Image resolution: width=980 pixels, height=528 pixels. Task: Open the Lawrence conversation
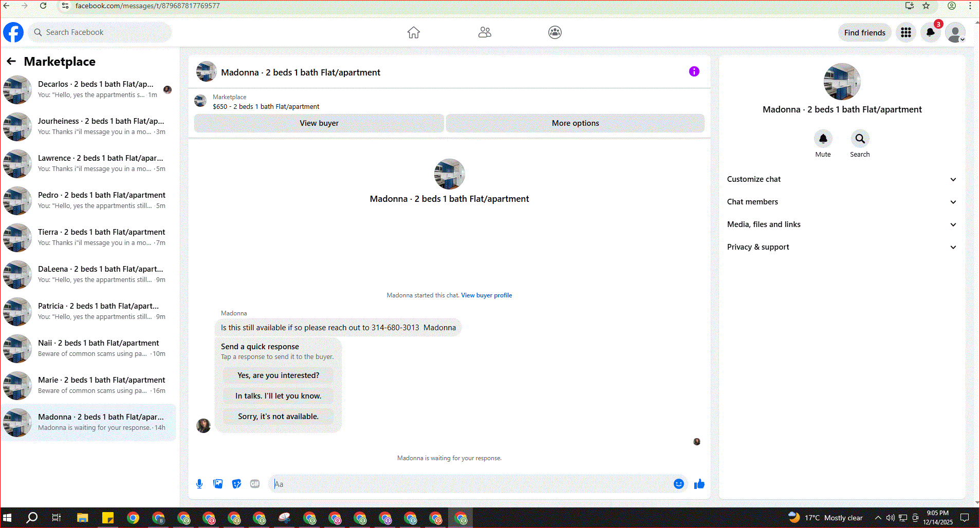(x=88, y=163)
